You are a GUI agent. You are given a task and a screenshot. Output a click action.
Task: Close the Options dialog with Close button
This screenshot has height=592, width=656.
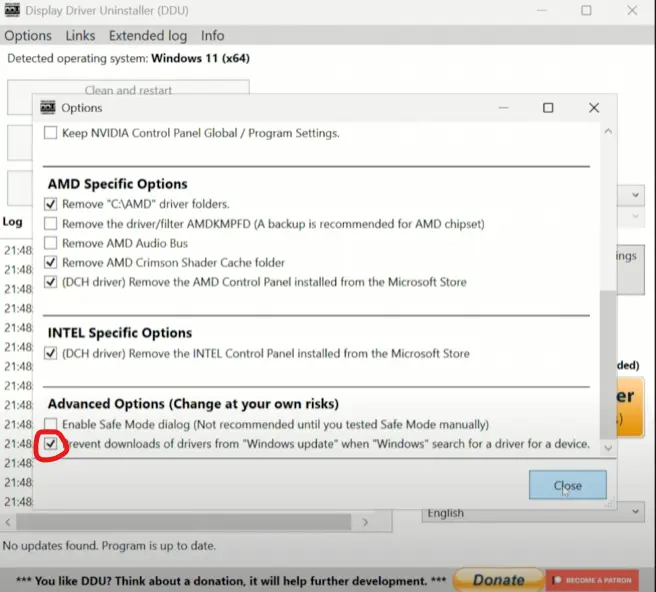tap(567, 485)
